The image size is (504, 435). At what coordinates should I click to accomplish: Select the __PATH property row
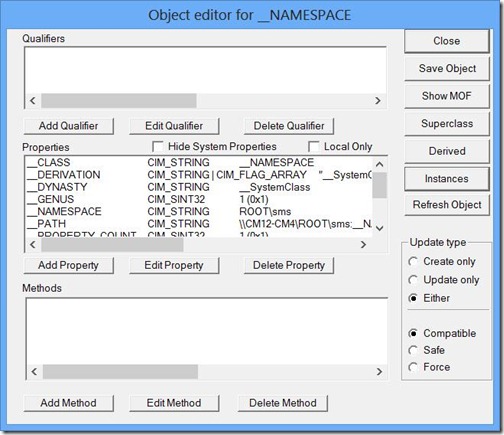tap(199, 224)
